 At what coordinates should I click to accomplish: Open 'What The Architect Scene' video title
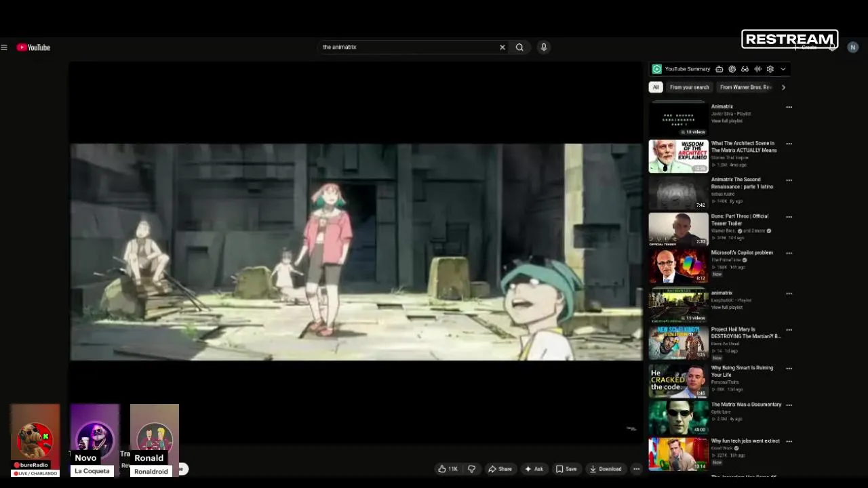(x=744, y=147)
